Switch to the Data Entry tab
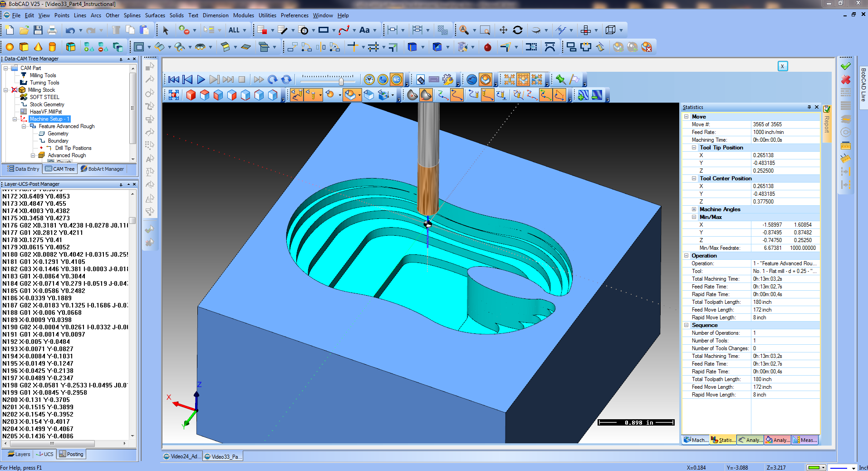The image size is (868, 471). point(23,169)
